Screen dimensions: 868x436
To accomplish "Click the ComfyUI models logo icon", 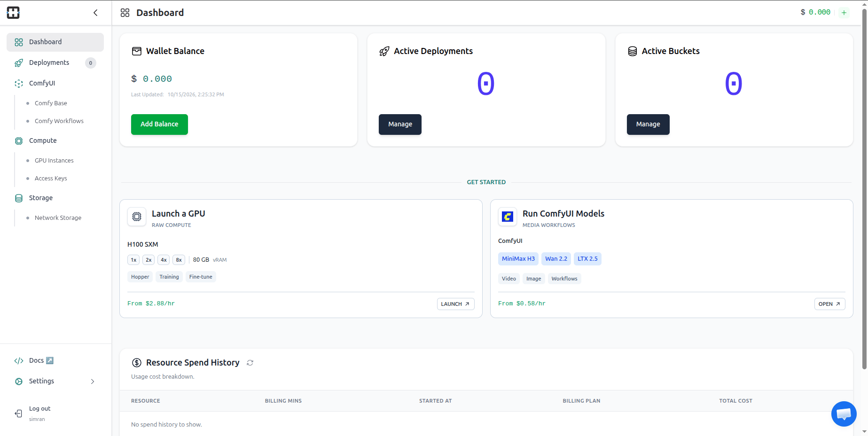I will click(x=508, y=217).
